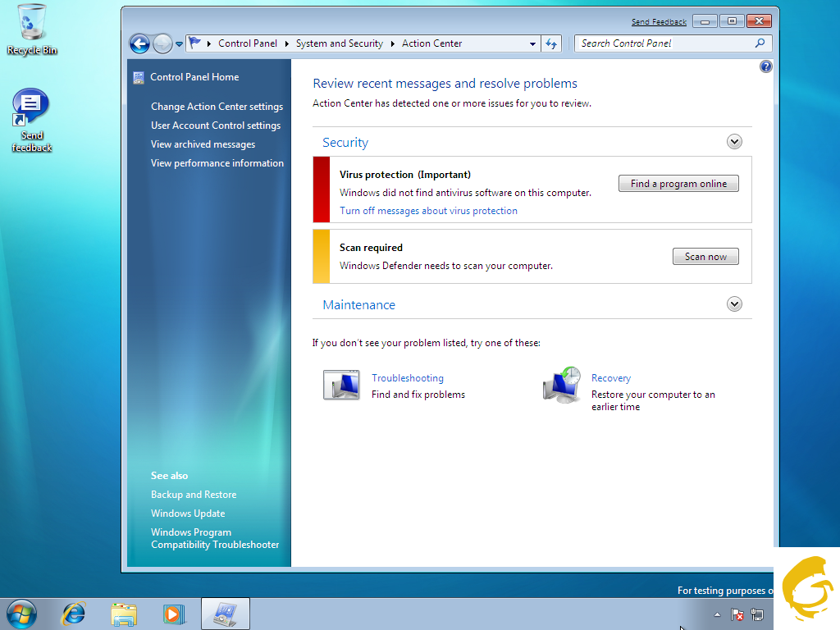Open the Recycle Bin desktop icon
The width and height of the screenshot is (840, 630).
[32, 25]
